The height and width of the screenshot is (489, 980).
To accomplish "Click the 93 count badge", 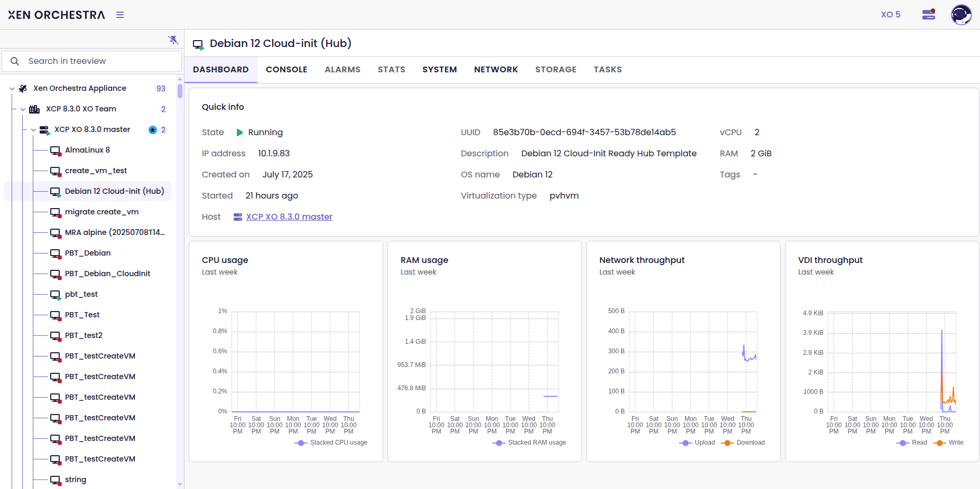I will pos(161,89).
